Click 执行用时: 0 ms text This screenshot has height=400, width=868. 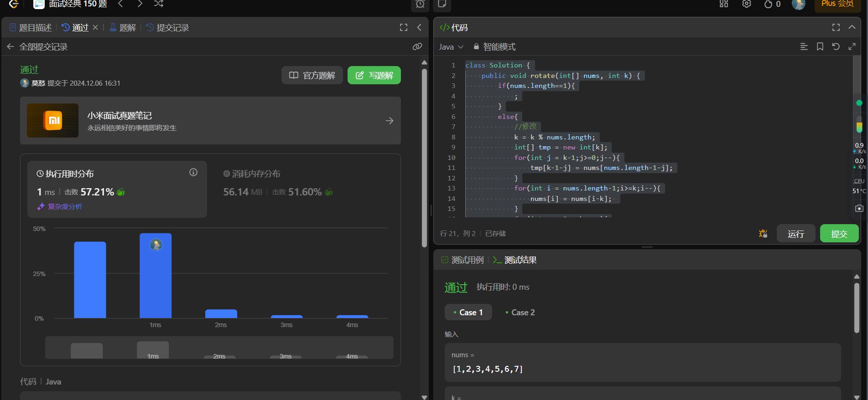[x=503, y=287]
